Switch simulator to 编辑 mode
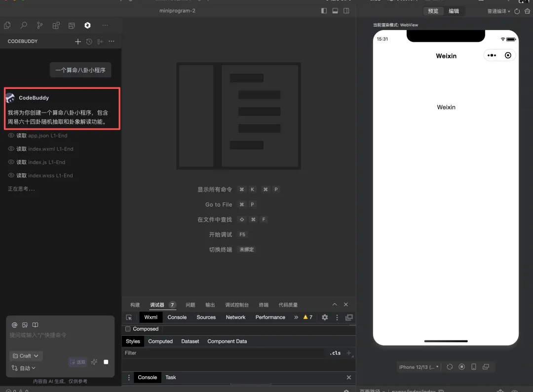 click(x=454, y=11)
